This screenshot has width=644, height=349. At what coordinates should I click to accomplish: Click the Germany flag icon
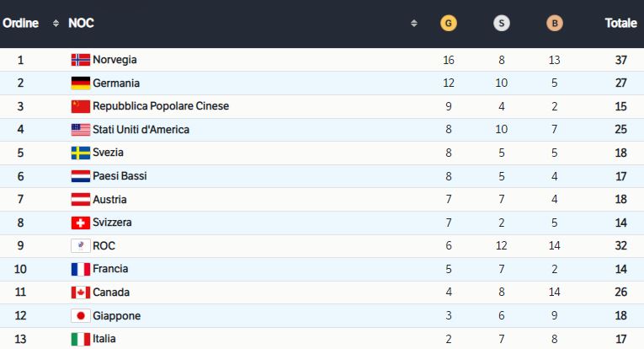tap(80, 83)
